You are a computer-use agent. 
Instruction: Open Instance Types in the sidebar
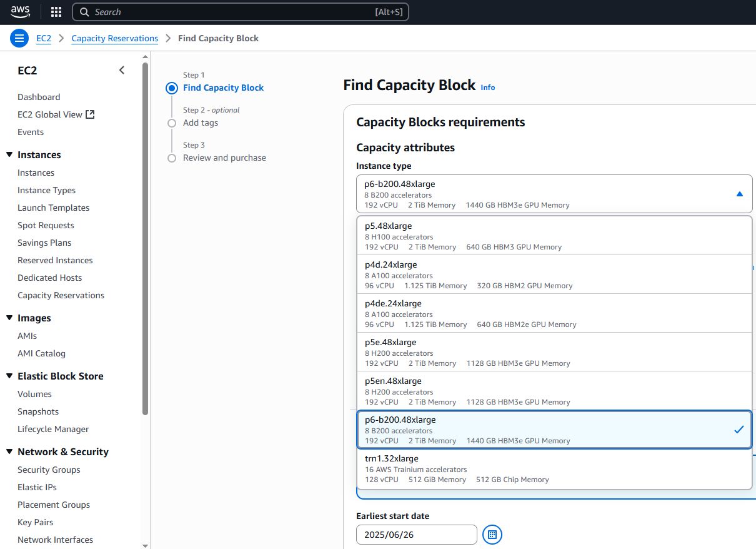click(46, 190)
